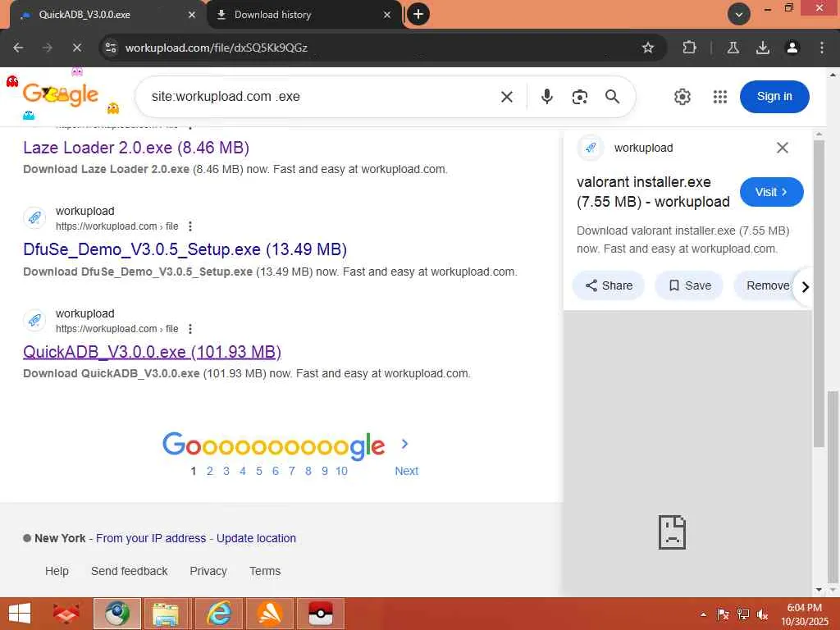Click workupload favicon above QuickADB result

click(34, 320)
